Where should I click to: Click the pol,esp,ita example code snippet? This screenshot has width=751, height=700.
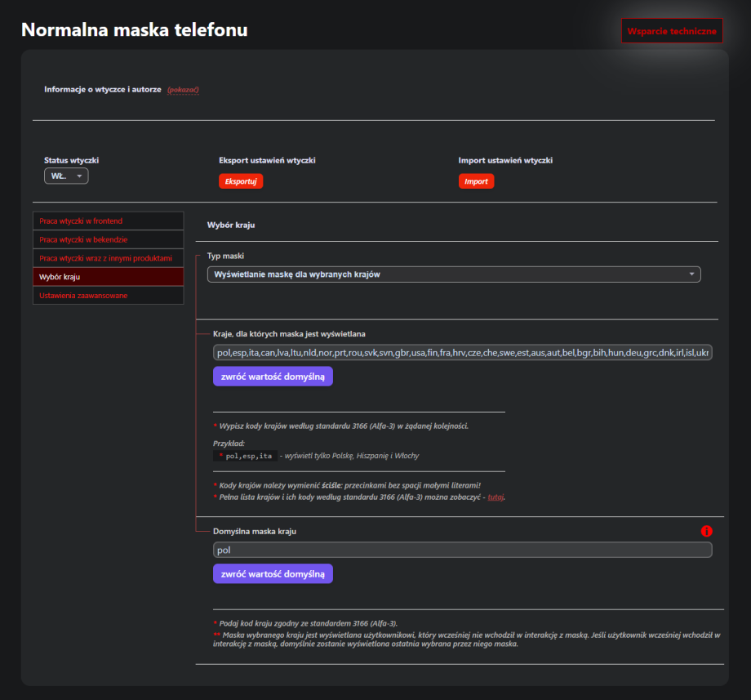tap(248, 456)
